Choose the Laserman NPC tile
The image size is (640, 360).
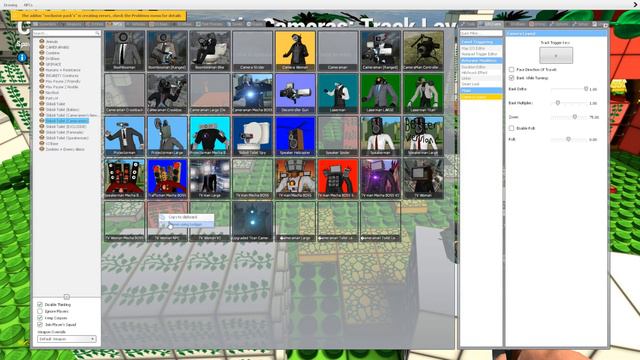[338, 93]
